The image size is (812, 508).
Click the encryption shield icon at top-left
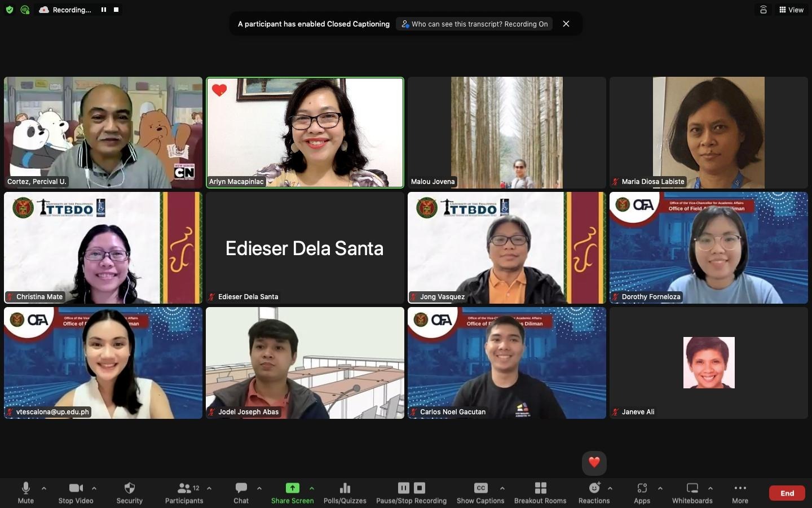[10, 10]
